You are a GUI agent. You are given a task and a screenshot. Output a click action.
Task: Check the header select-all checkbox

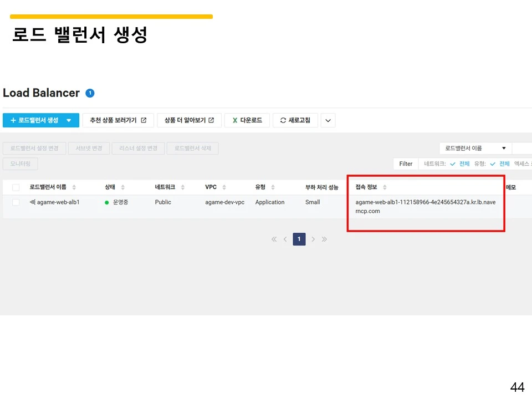(15, 187)
